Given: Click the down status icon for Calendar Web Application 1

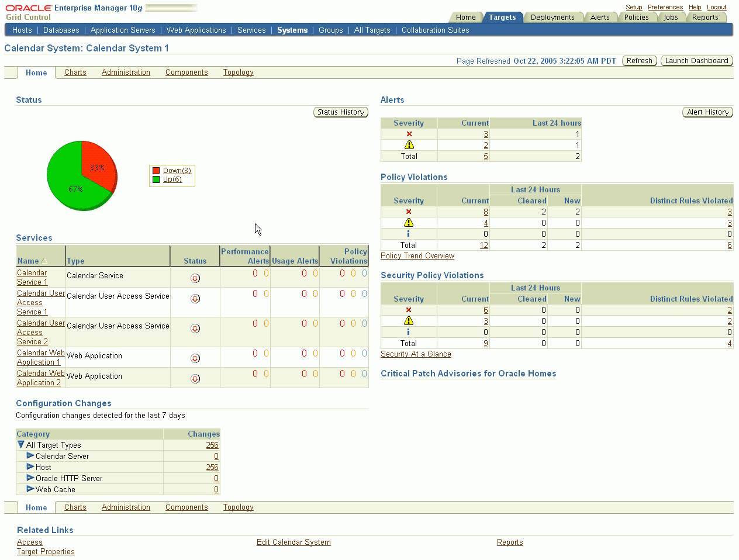Looking at the screenshot, I should 195,357.
